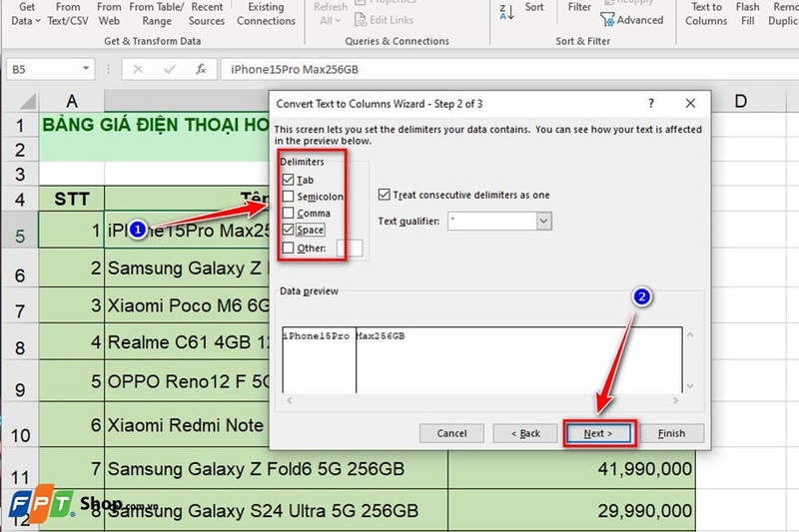Close the Convert Text to Columns dialog
The image size is (799, 532).
coord(690,104)
